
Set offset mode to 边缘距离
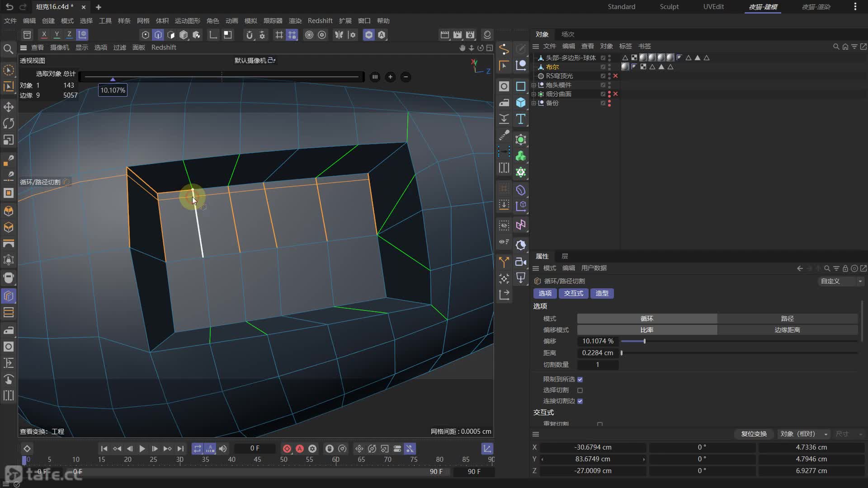787,330
